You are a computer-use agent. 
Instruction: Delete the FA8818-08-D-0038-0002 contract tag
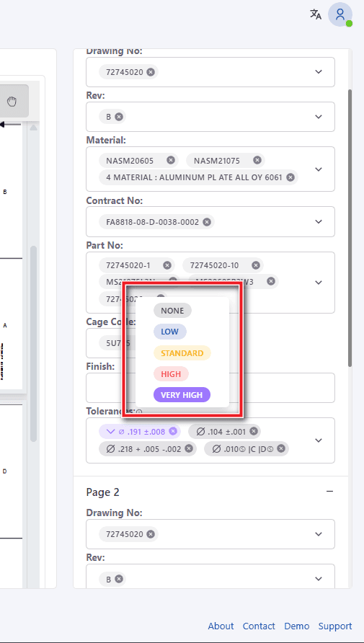click(207, 222)
